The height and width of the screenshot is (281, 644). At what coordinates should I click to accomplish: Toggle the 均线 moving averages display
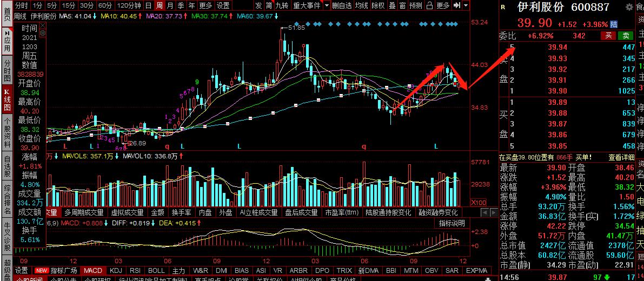click(x=361, y=5)
